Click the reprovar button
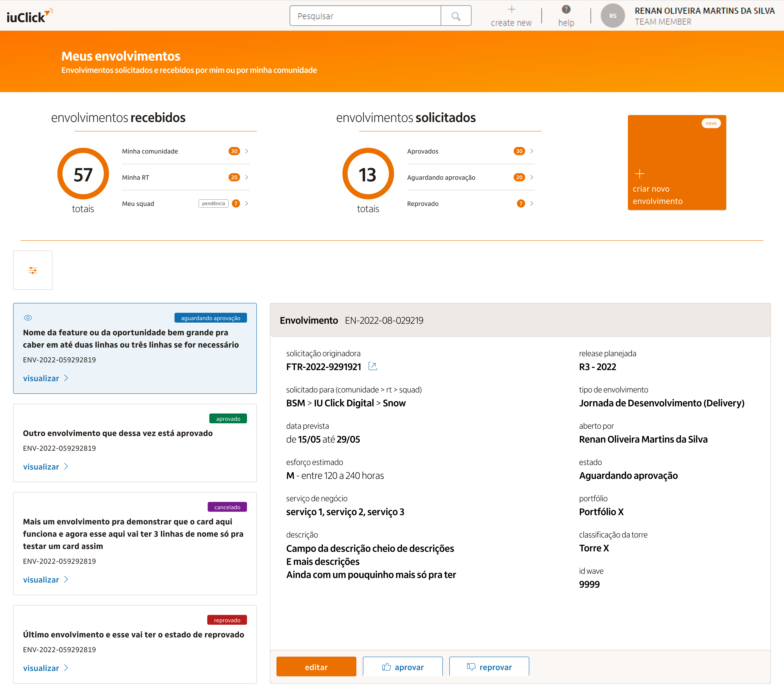This screenshot has width=784, height=698. (489, 667)
